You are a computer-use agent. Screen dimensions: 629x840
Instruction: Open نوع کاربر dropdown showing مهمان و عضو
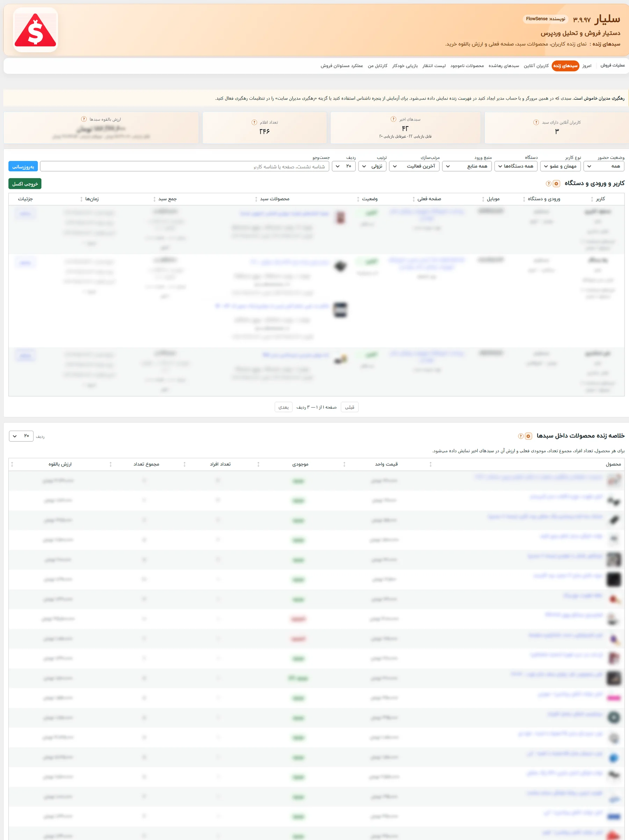tap(560, 166)
